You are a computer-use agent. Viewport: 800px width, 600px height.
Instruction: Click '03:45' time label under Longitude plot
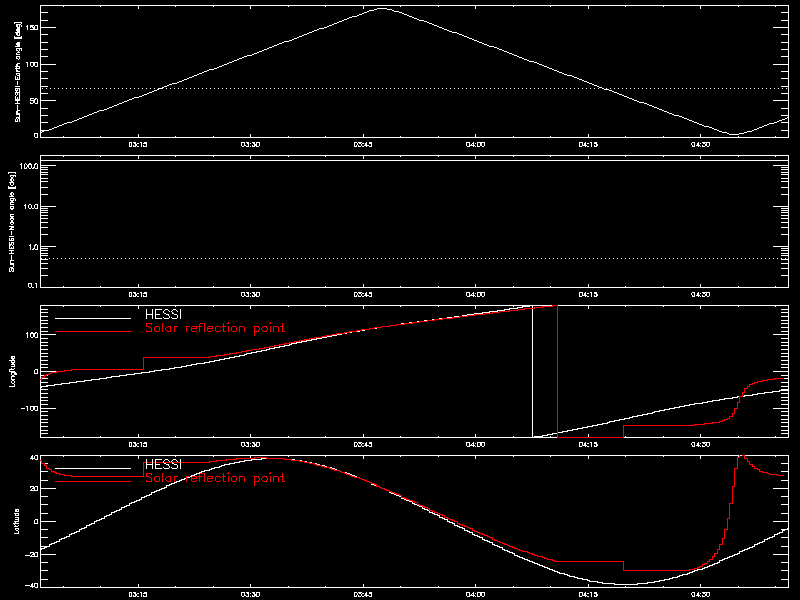click(363, 444)
